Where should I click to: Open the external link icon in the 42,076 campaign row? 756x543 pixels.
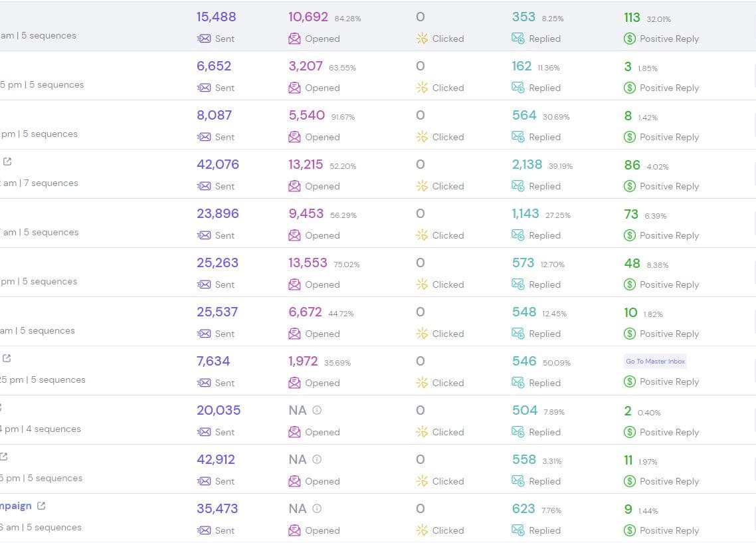(x=7, y=161)
